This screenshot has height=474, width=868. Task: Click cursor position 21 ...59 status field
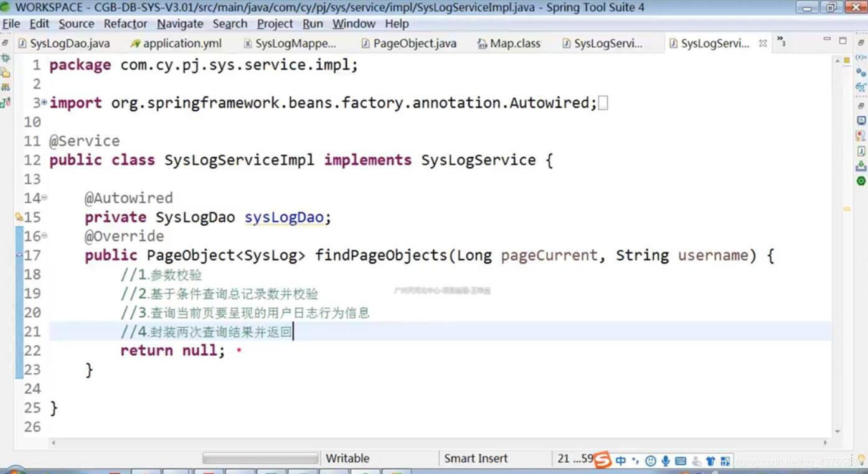[x=575, y=458]
